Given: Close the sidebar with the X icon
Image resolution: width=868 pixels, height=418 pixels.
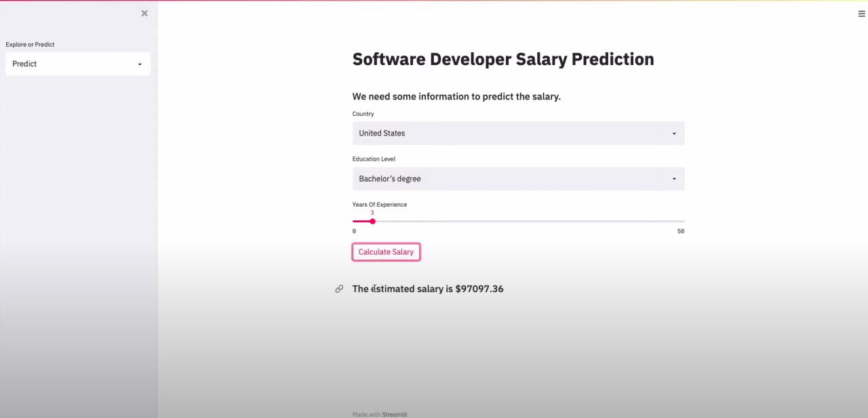Looking at the screenshot, I should pyautogui.click(x=144, y=14).
